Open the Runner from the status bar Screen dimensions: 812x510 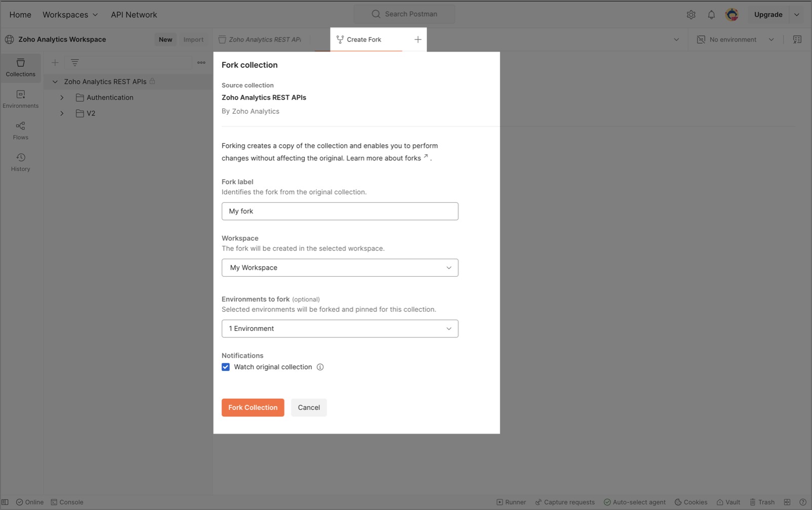511,502
